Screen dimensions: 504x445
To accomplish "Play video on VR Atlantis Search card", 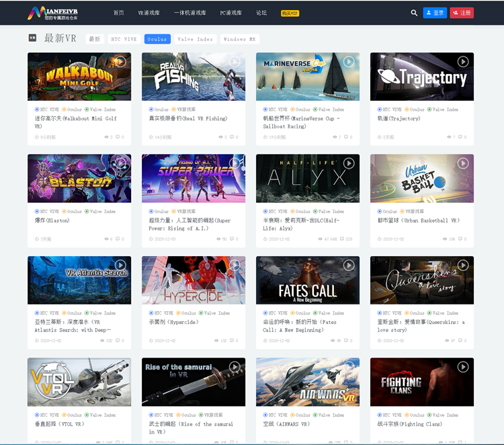I will point(120,266).
